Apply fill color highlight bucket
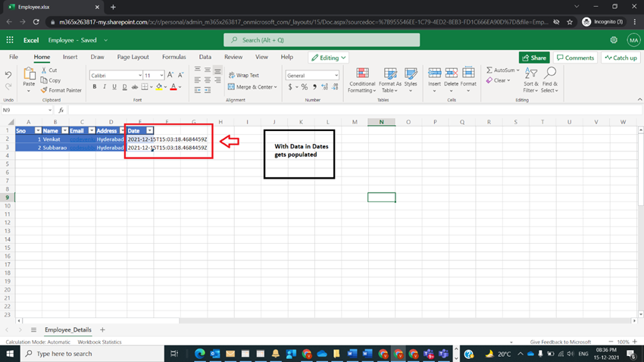 [159, 86]
